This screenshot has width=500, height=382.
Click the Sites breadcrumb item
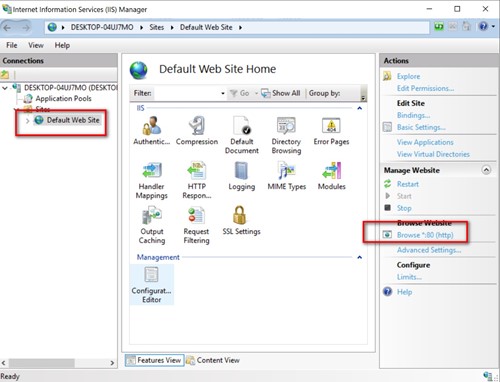tap(157, 27)
